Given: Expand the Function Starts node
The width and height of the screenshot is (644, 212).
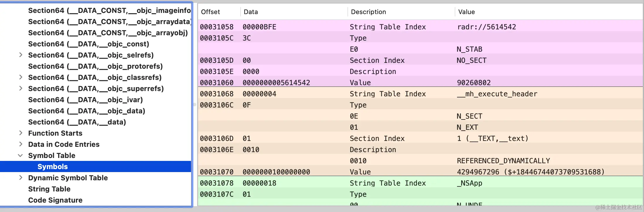Looking at the screenshot, I should (21, 133).
